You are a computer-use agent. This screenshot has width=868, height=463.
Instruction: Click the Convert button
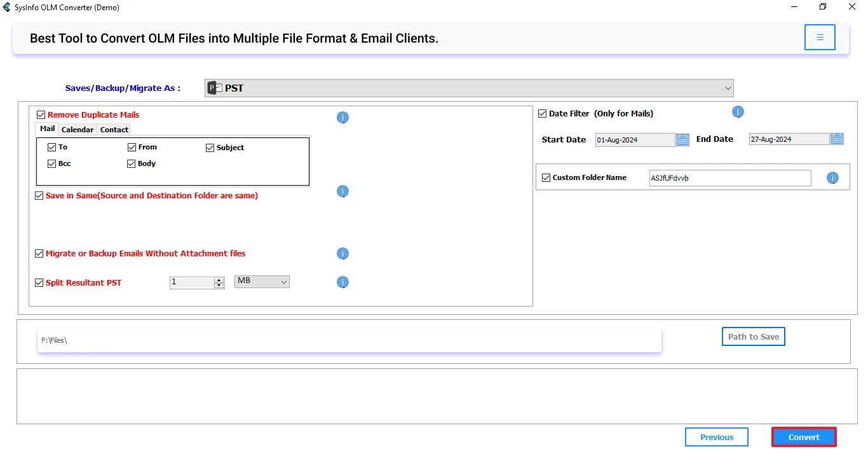[x=804, y=438]
